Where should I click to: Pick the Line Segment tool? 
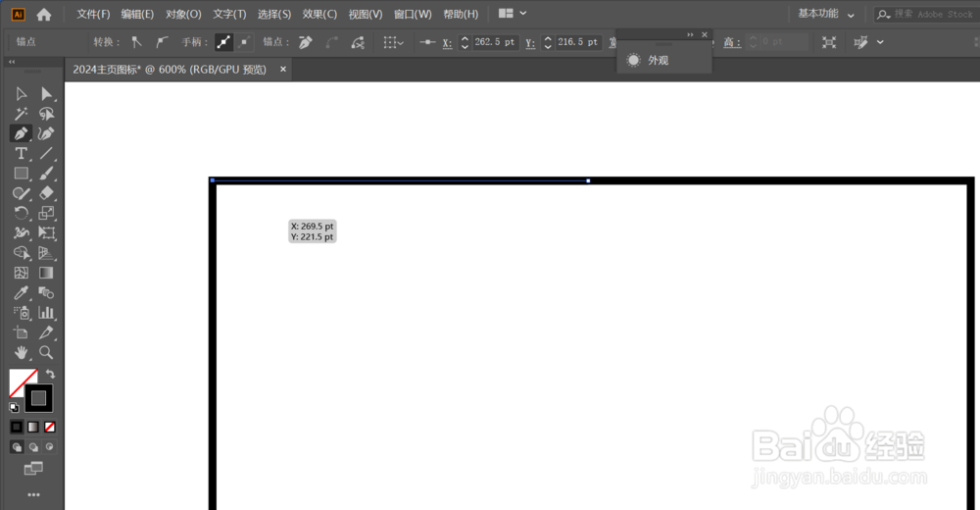click(x=46, y=153)
